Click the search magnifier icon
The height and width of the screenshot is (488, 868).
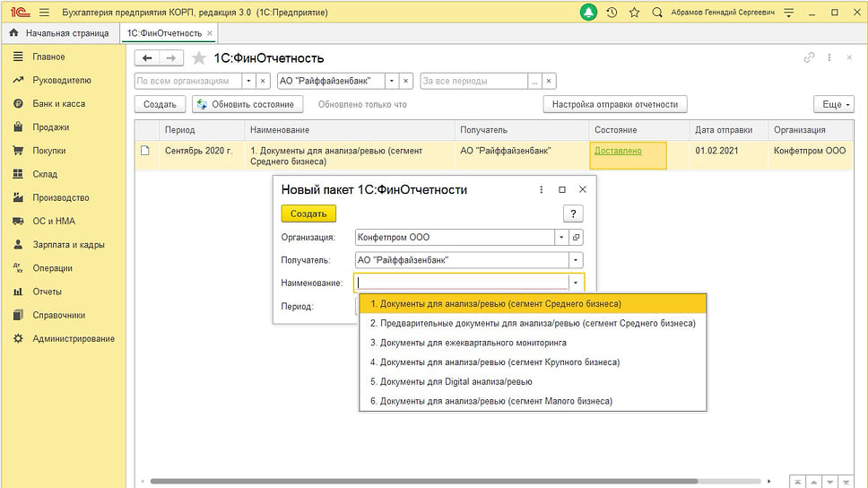pos(657,13)
